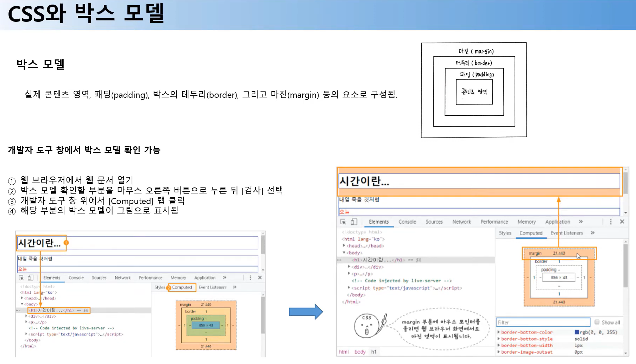Expand div node in right DOM tree
Image resolution: width=636 pixels, height=364 pixels.
point(349,267)
